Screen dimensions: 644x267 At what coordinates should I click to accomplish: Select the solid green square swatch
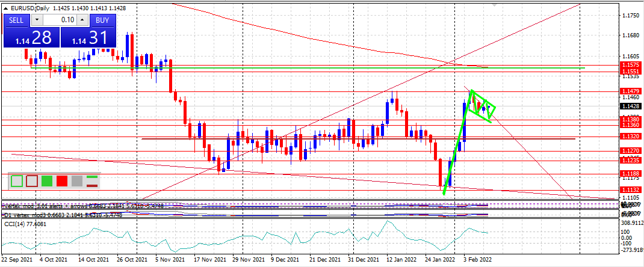(47, 180)
